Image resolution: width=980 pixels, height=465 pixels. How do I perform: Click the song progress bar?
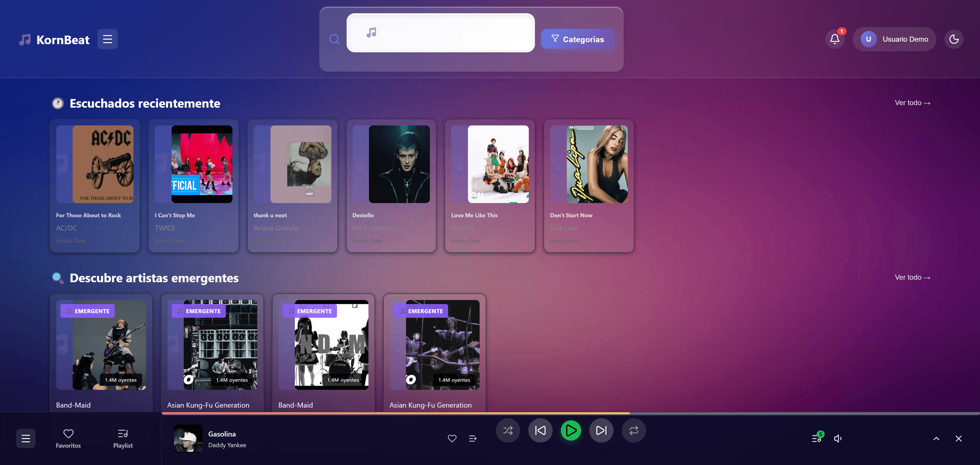tap(571, 413)
